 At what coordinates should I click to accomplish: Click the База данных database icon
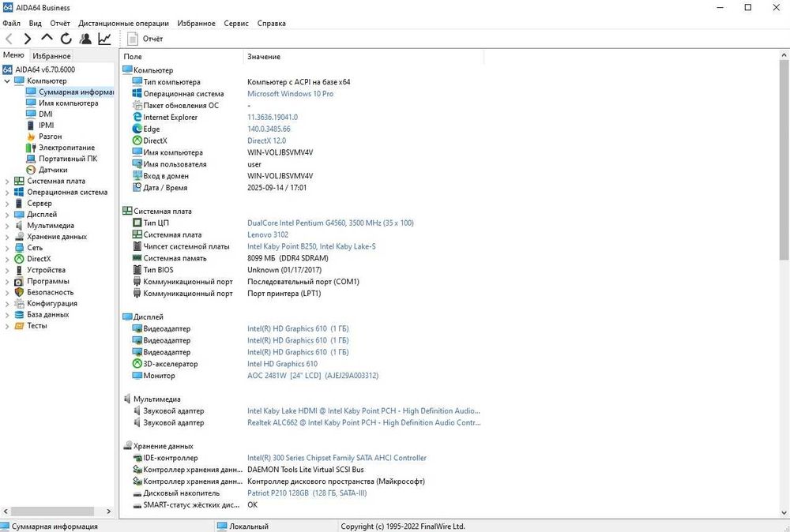click(19, 315)
